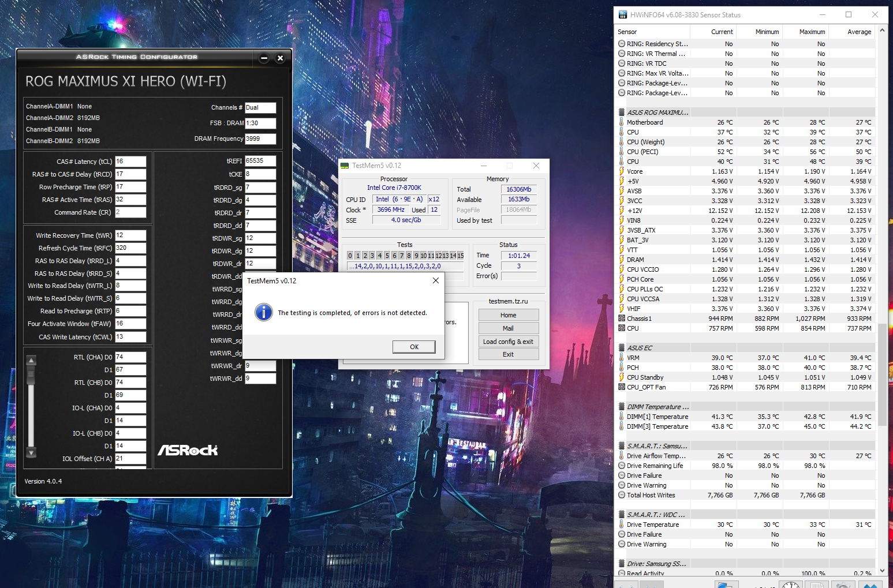Screen dimensions: 893x588
Task: Click the HWiNFO sensor list scroll-up arrow
Action: (x=882, y=31)
